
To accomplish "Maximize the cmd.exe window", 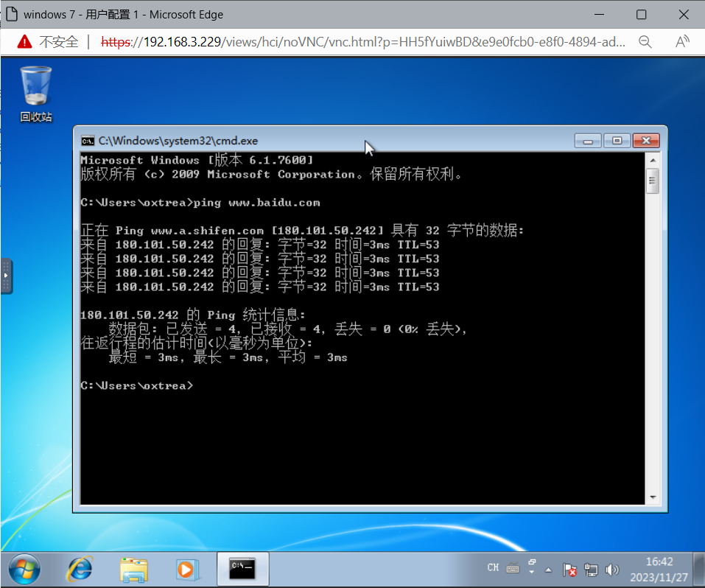I will click(x=617, y=141).
